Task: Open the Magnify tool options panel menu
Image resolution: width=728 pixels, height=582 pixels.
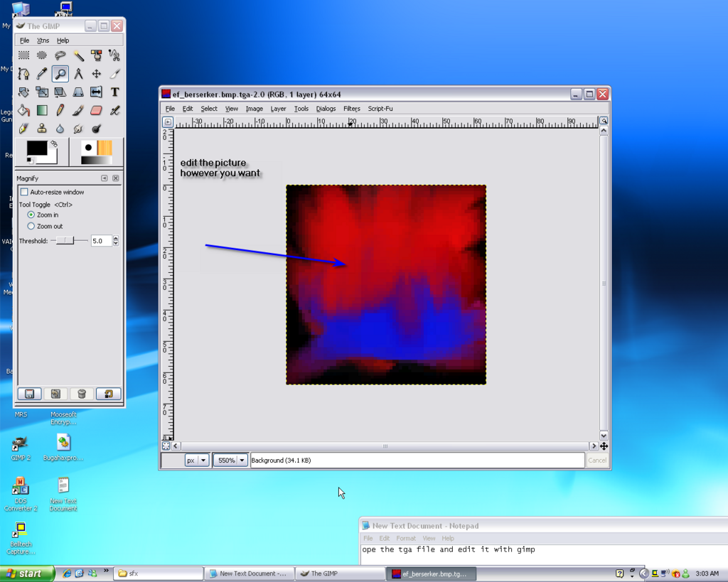Action: click(x=105, y=178)
